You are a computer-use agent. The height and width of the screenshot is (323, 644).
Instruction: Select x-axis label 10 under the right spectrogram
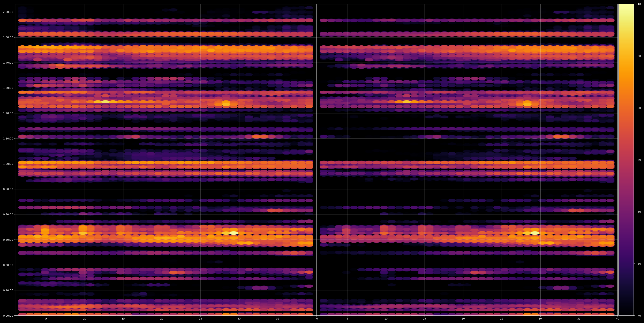point(386,319)
